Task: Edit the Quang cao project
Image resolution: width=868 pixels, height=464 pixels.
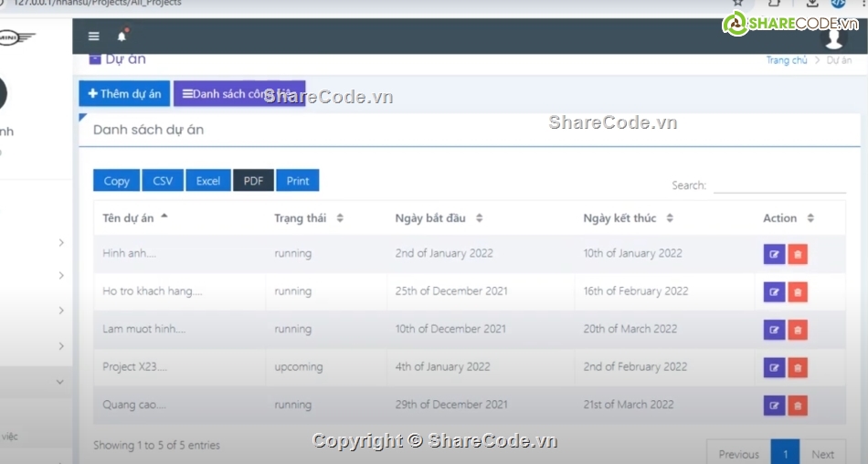Action: coord(774,406)
